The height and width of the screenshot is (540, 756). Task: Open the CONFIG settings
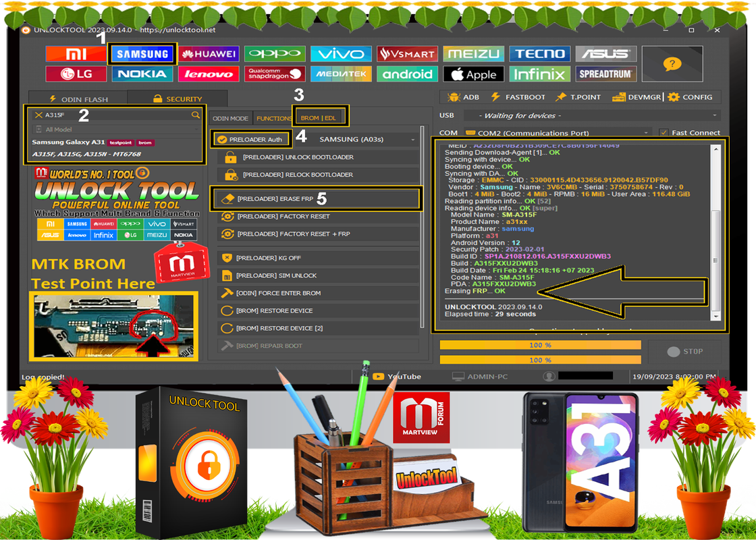(x=691, y=97)
